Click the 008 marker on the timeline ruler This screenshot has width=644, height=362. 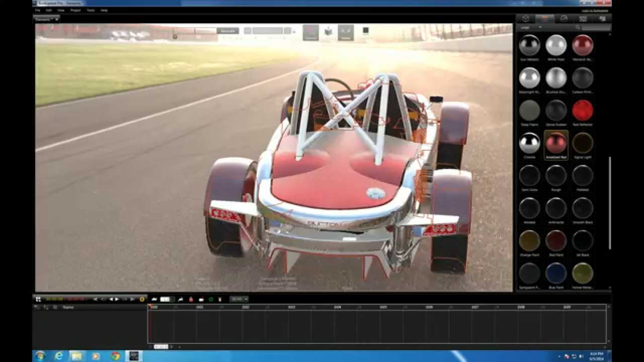[x=521, y=307]
